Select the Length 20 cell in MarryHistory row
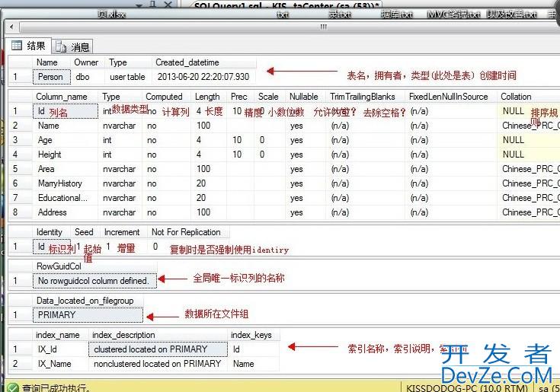The width and height of the screenshot is (560, 392). pyautogui.click(x=209, y=183)
